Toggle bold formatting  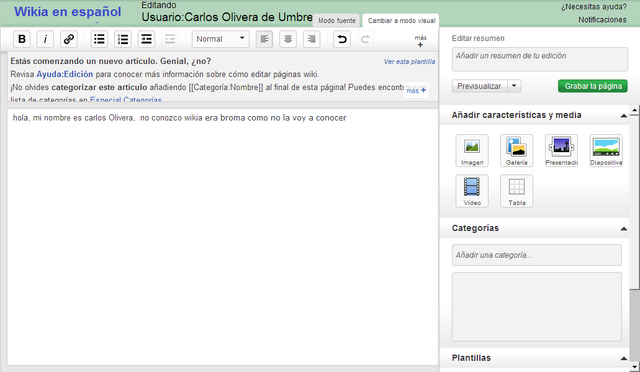(x=22, y=39)
